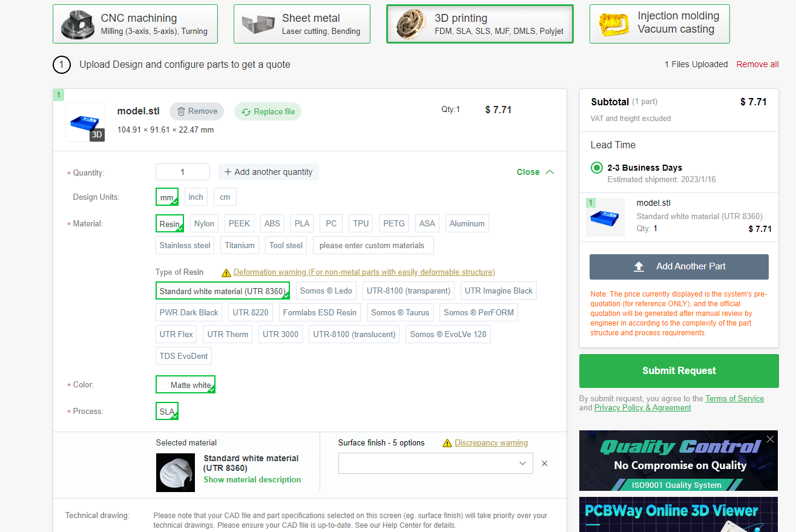Select Somos PerFORM resin

(479, 313)
